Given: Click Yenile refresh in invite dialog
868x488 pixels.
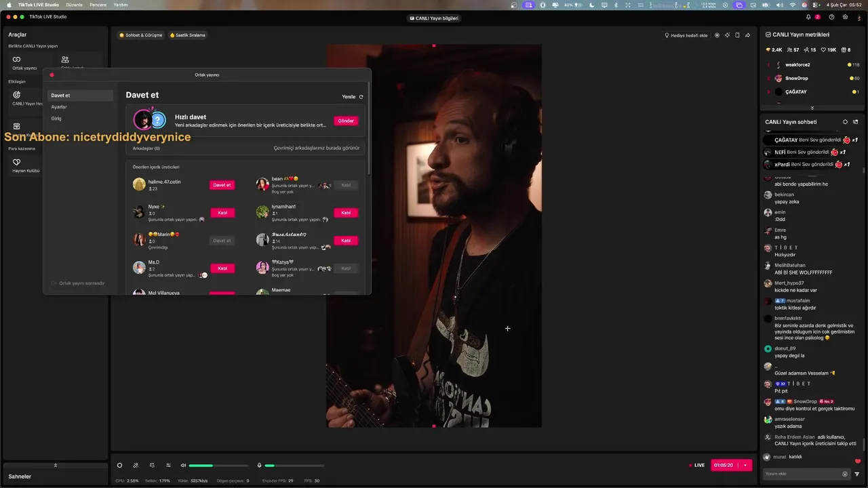Looking at the screenshot, I should click(353, 97).
